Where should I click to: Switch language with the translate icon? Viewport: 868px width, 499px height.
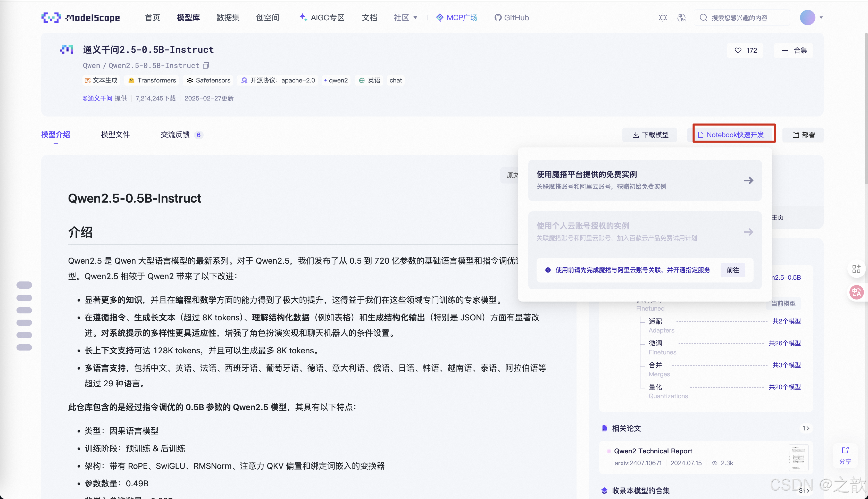(x=682, y=18)
